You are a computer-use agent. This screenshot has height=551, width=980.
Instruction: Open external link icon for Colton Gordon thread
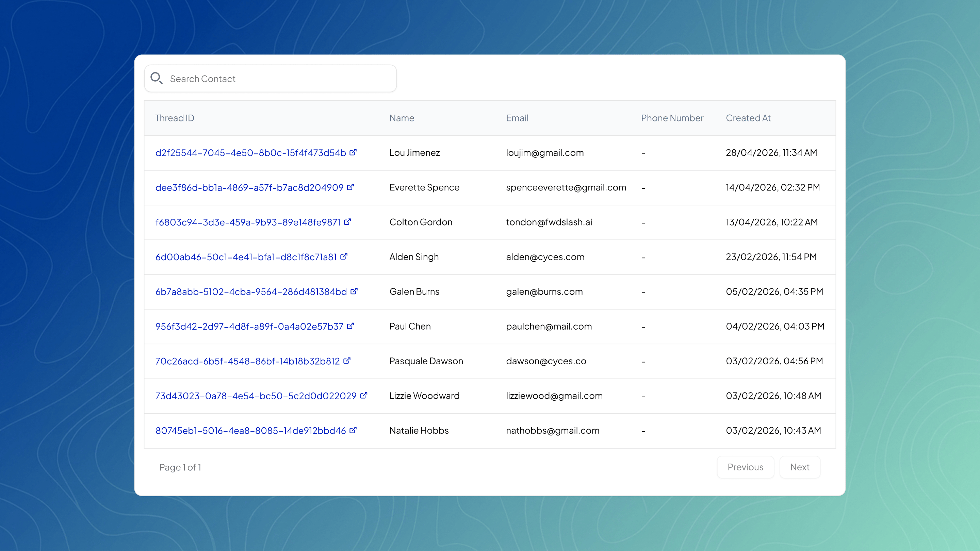pos(347,222)
